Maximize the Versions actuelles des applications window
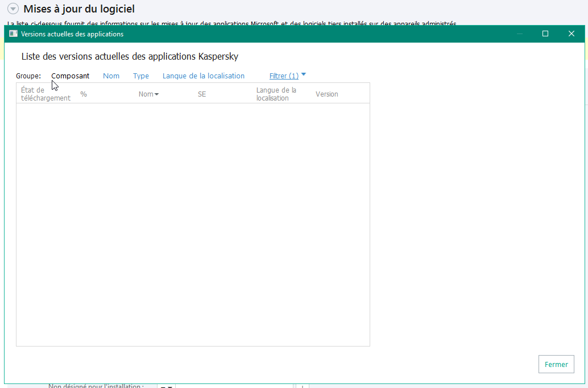 [545, 34]
